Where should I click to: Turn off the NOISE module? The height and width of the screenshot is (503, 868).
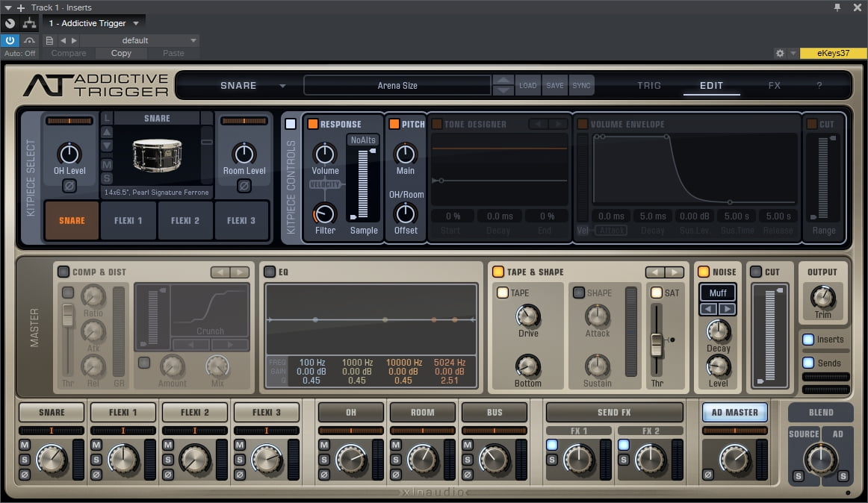pos(704,272)
